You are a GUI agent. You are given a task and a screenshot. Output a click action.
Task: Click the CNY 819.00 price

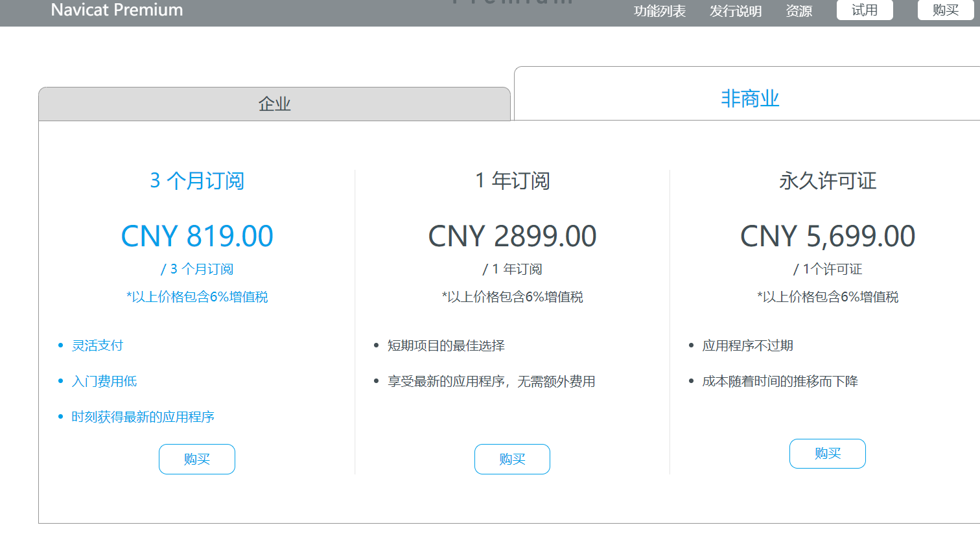click(x=197, y=236)
